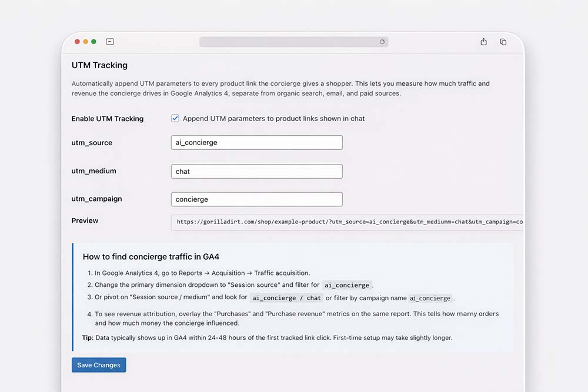
Task: Click the 'How to find concierge traffic' heading
Action: point(151,257)
